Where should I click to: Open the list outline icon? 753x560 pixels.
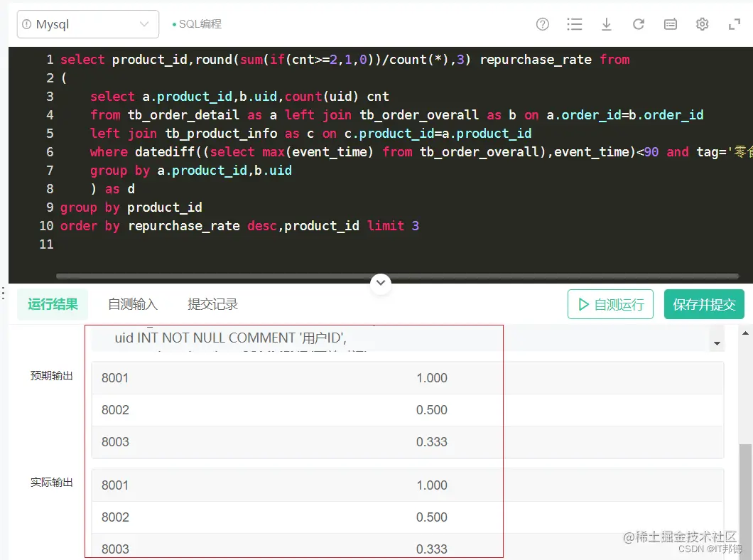coord(575,24)
